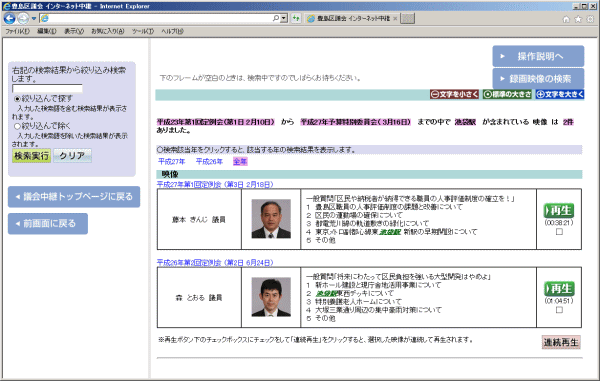Show all years via the 全年 link
Image resolution: width=600 pixels, height=381 pixels.
(240, 162)
